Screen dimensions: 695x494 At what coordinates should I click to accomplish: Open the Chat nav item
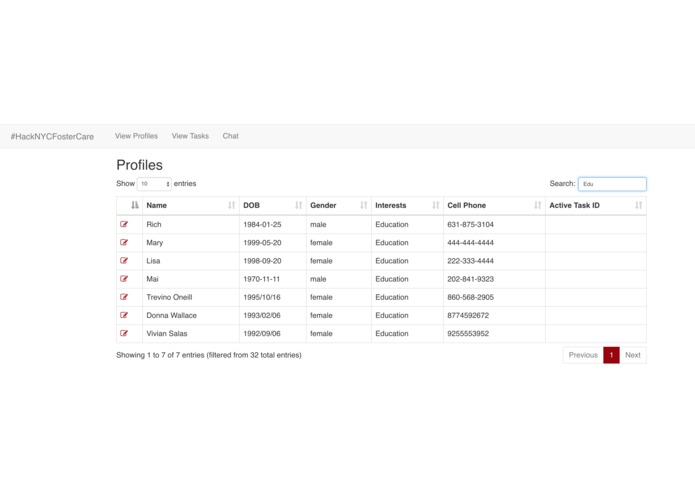pos(230,136)
